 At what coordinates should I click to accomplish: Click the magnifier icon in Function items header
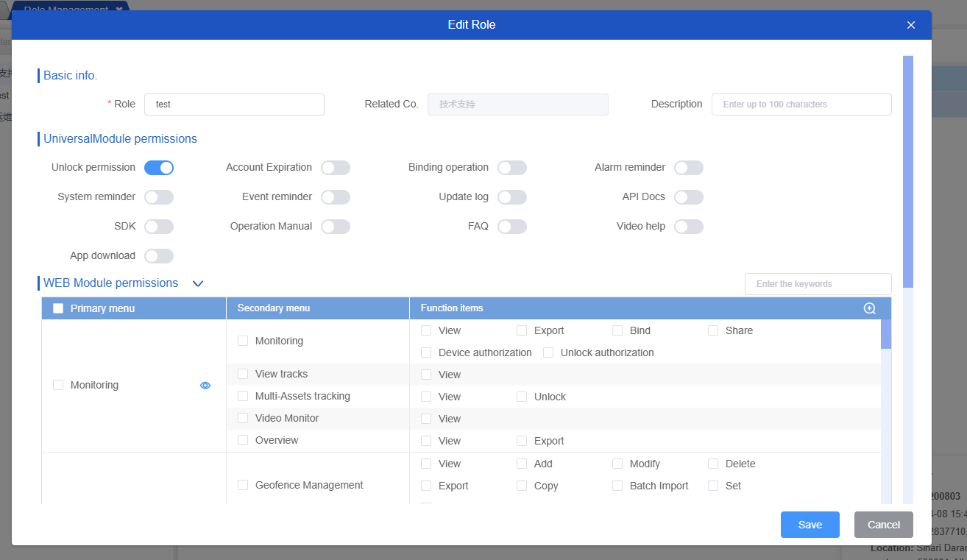pyautogui.click(x=869, y=308)
